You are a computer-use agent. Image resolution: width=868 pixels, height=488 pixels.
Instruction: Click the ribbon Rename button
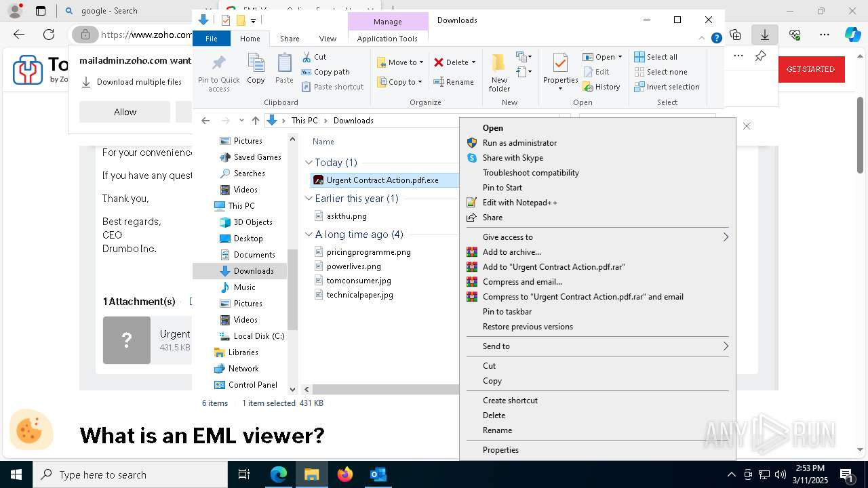click(454, 82)
